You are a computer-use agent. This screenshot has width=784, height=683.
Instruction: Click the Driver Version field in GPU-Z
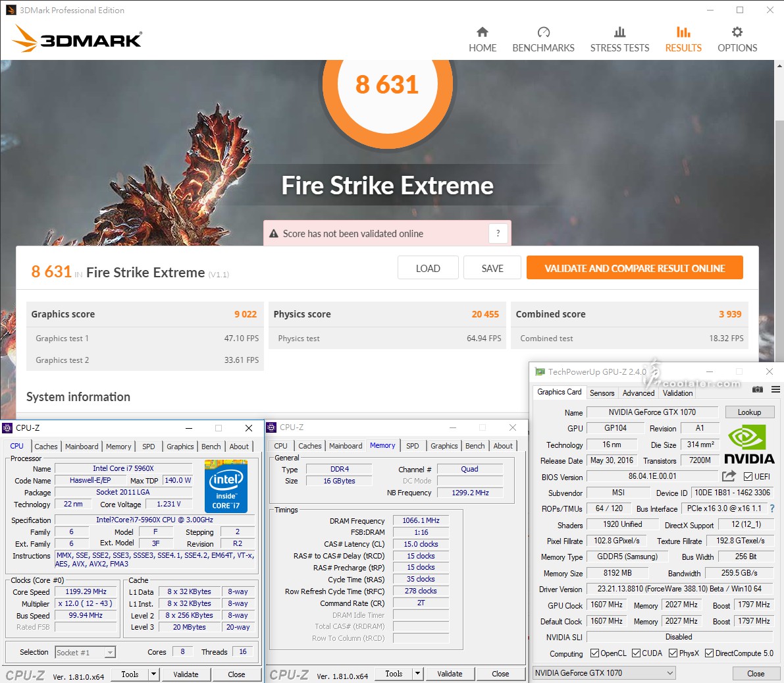(x=679, y=588)
